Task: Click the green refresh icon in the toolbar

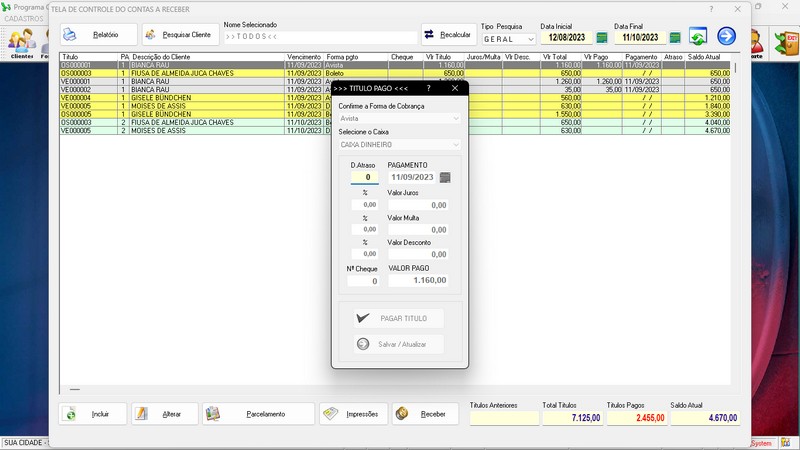Action: tap(697, 37)
